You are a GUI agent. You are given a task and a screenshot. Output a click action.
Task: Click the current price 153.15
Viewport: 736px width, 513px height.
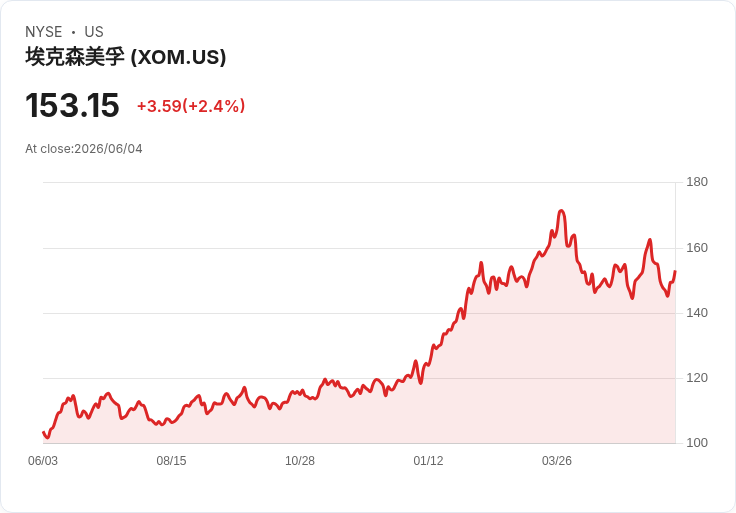[72, 105]
